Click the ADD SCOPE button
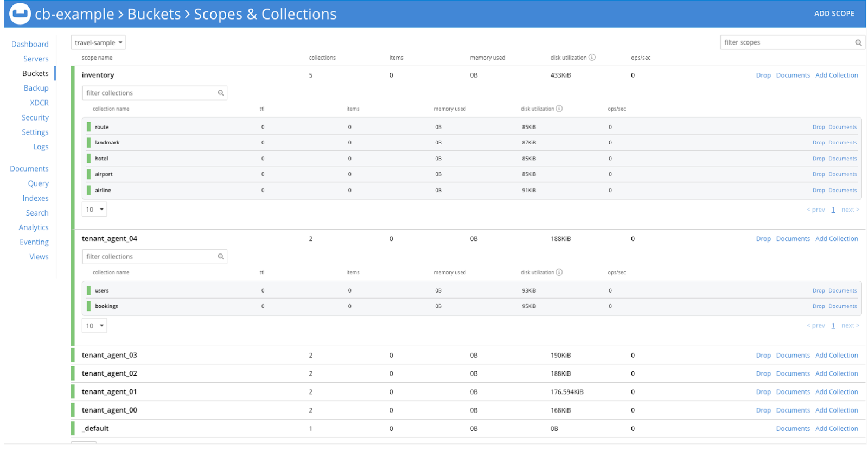Screen dimensions: 868x450 point(834,14)
